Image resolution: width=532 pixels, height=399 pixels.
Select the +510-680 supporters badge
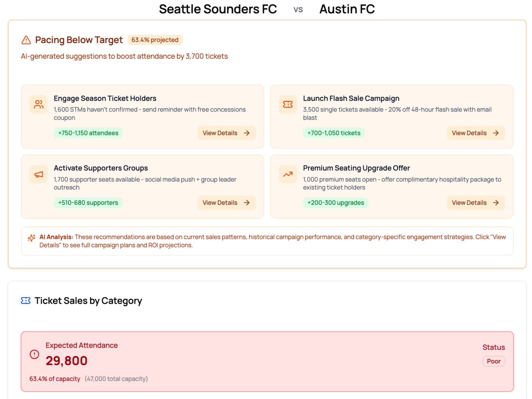tap(88, 203)
